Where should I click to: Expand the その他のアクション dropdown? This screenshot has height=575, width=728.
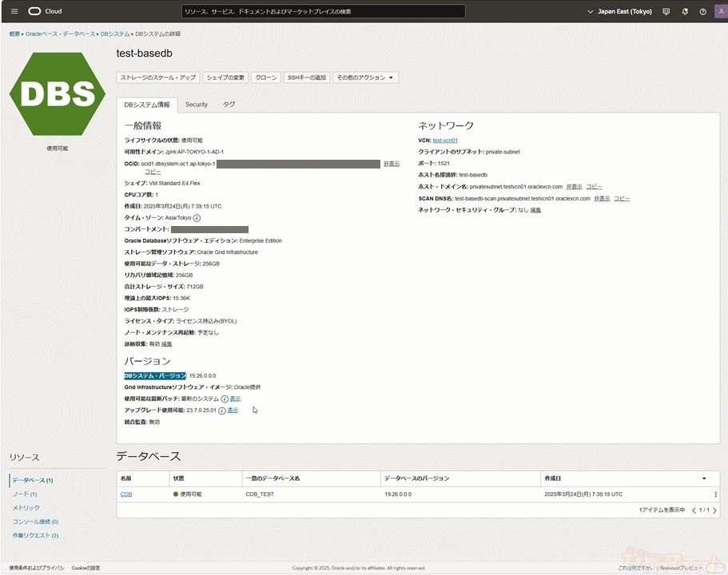coord(365,77)
